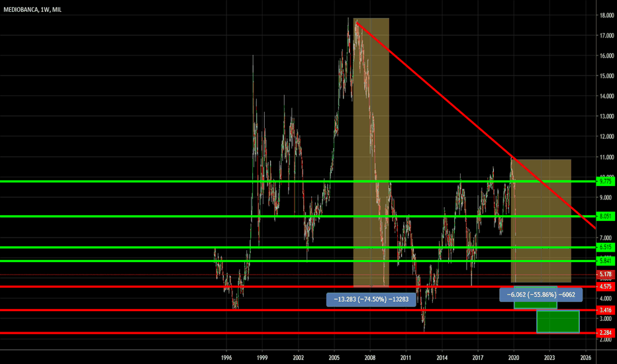Click the 2026 label on time axis

[585, 357]
